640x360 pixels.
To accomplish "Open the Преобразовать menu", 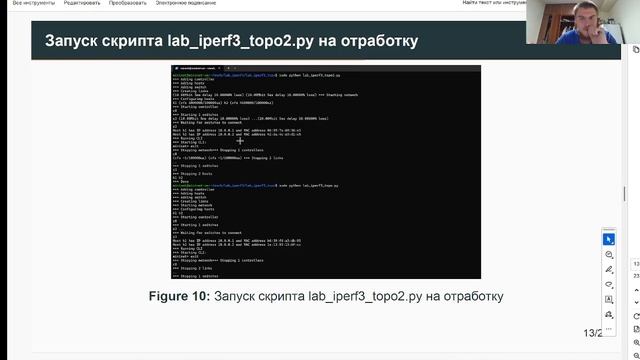I will click(127, 3).
